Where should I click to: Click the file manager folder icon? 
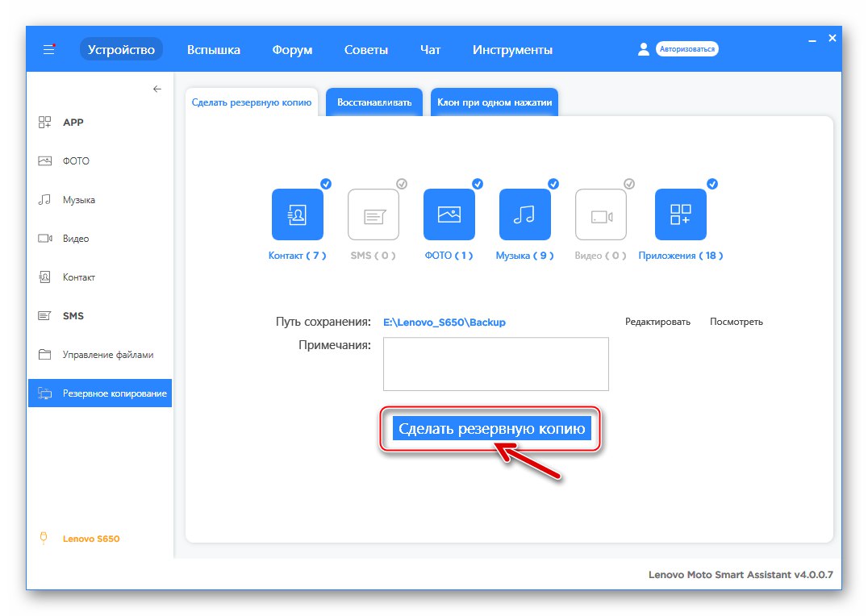coord(45,355)
